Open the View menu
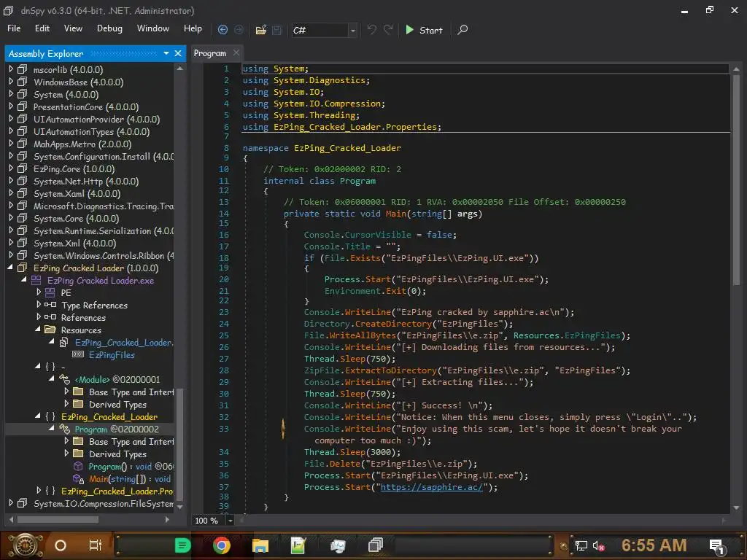The width and height of the screenshot is (747, 560). [x=73, y=28]
